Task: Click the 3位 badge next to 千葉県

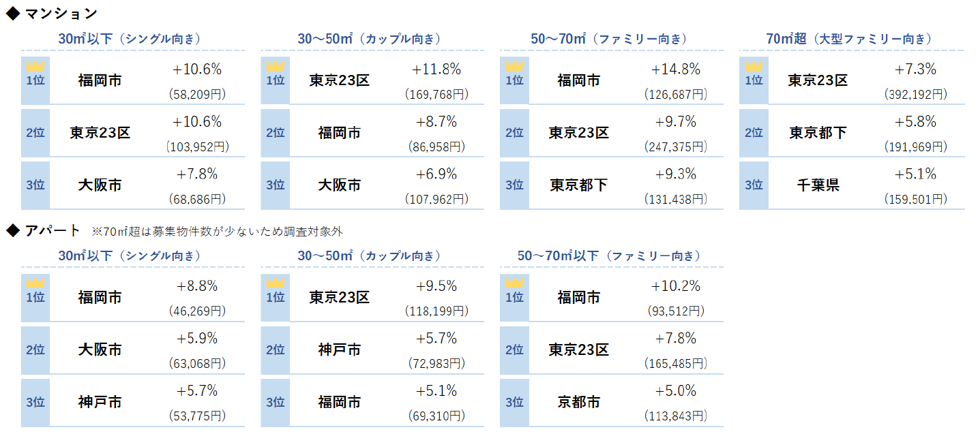Action: click(754, 185)
